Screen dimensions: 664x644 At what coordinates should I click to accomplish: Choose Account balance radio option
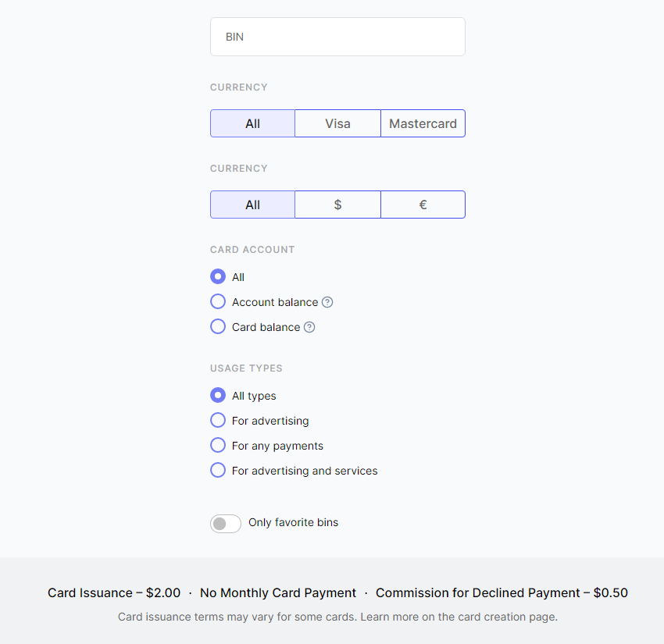pyautogui.click(x=218, y=301)
